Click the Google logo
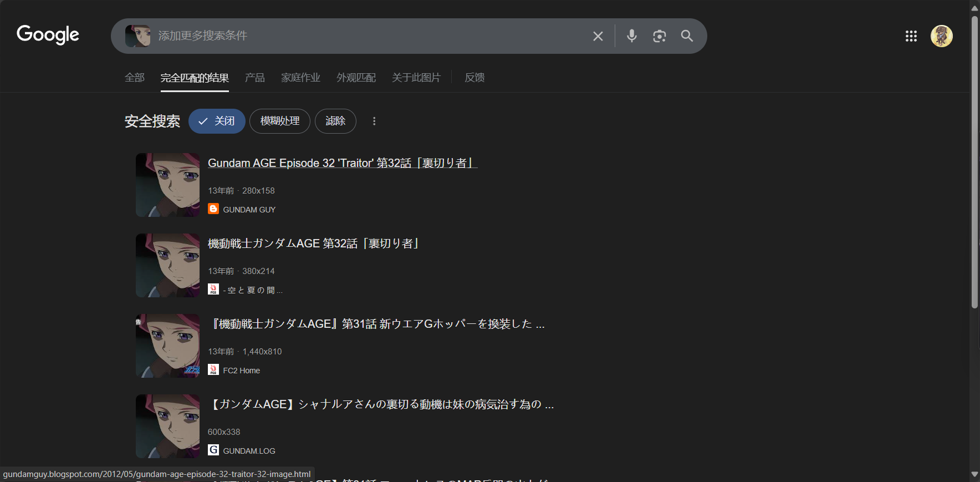This screenshot has width=980, height=482. (48, 35)
